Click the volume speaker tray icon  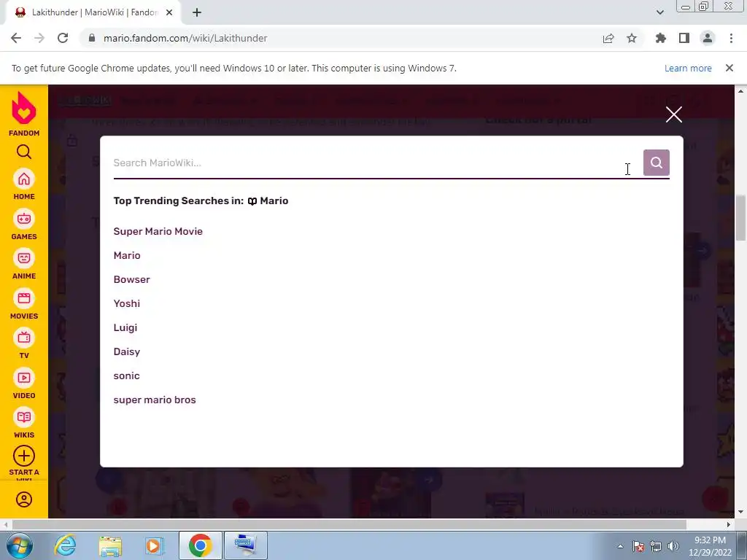coord(673,546)
